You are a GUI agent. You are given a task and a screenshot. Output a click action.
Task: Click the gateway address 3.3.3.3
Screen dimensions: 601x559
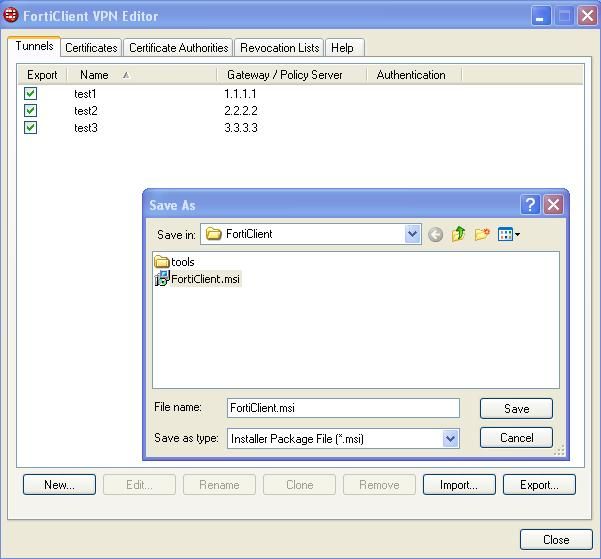click(x=241, y=128)
